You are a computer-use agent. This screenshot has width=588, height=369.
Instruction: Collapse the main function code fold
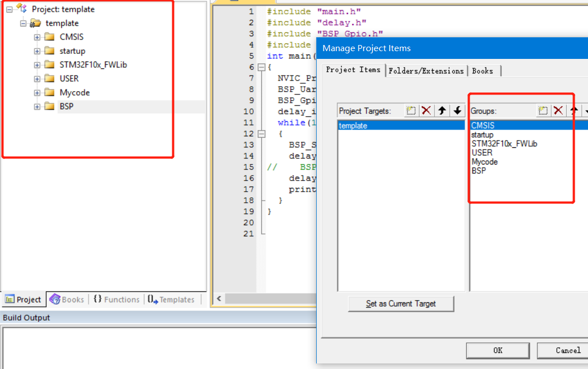coord(262,67)
